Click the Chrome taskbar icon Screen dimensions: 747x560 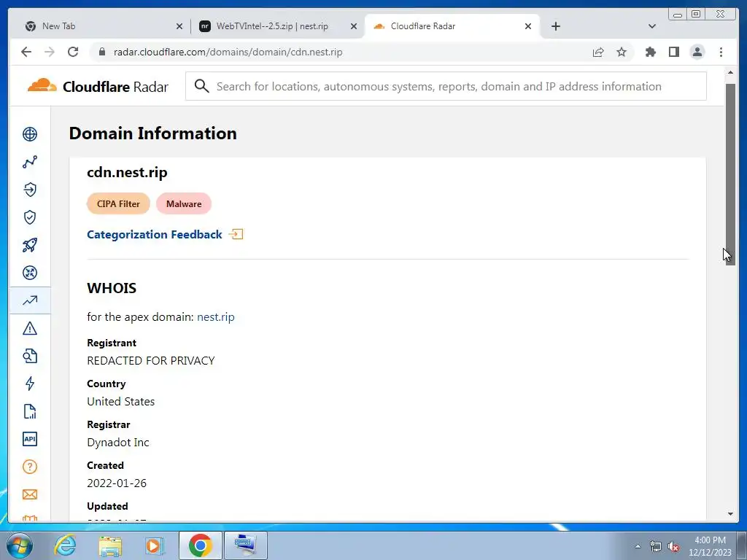click(200, 545)
